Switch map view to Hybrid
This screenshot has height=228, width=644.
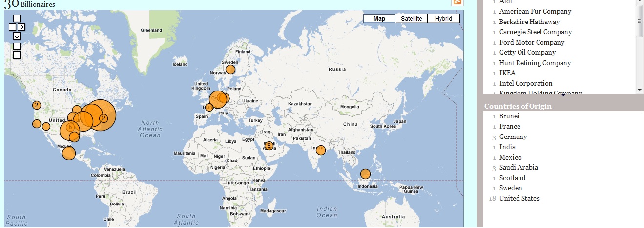(443, 19)
